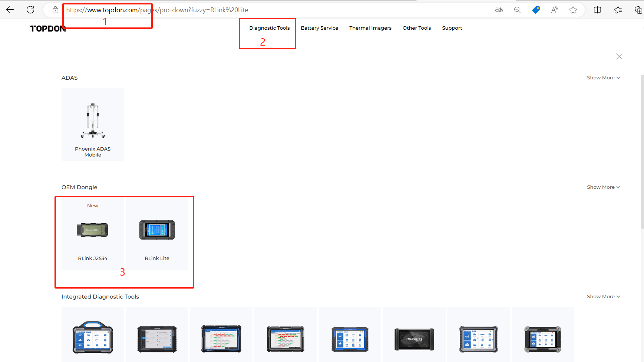Reload the page with the refresh icon
The image size is (644, 362).
pyautogui.click(x=30, y=10)
